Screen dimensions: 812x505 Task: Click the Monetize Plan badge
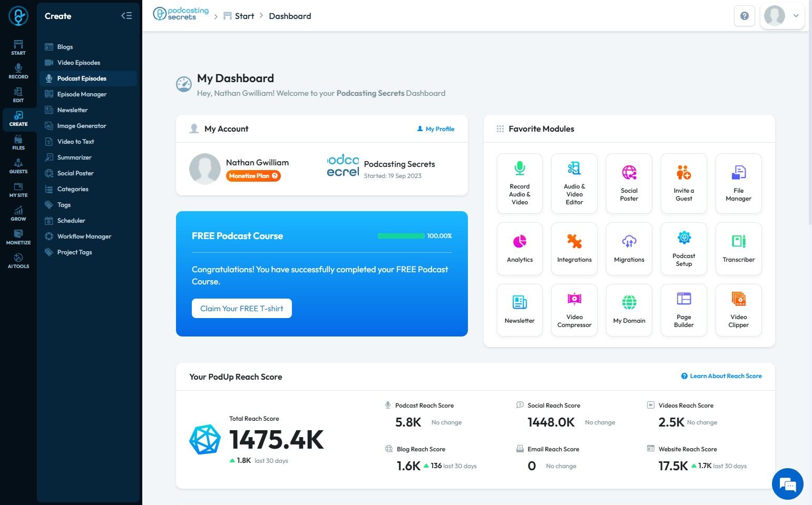point(253,176)
